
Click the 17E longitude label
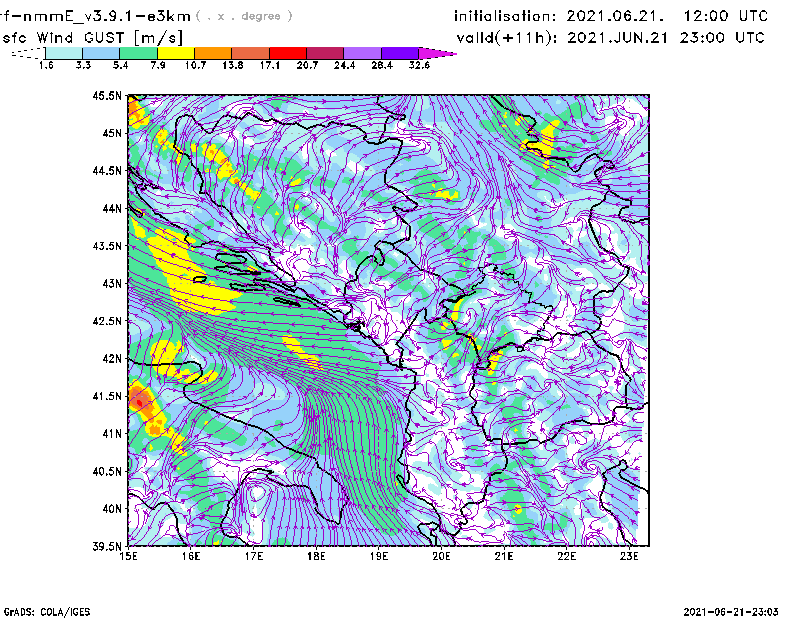pos(254,556)
